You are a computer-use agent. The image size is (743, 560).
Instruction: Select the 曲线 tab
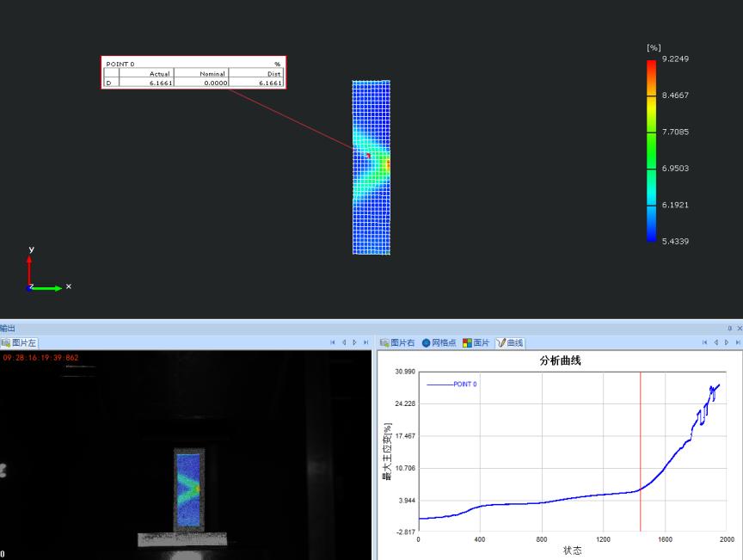pyautogui.click(x=510, y=342)
